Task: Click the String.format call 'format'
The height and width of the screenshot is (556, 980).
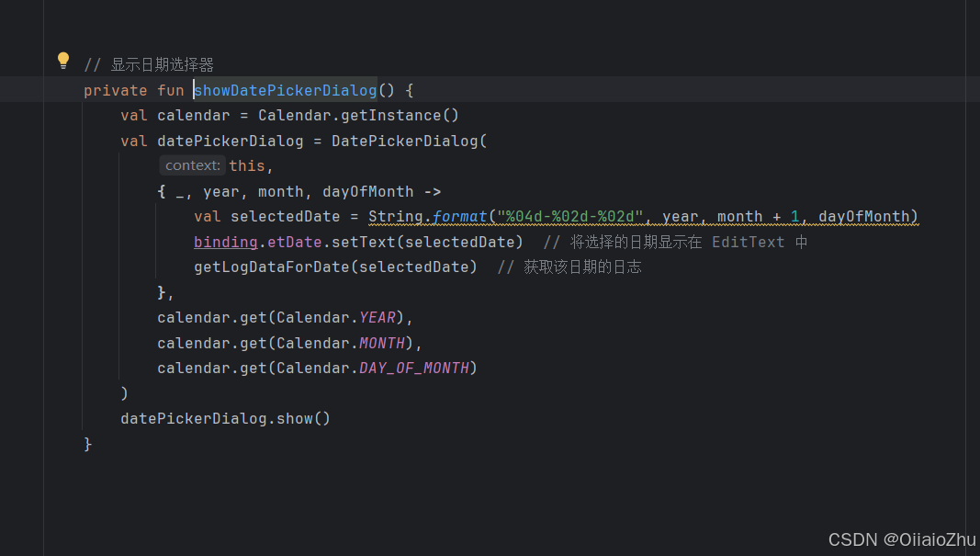Action: coord(459,216)
